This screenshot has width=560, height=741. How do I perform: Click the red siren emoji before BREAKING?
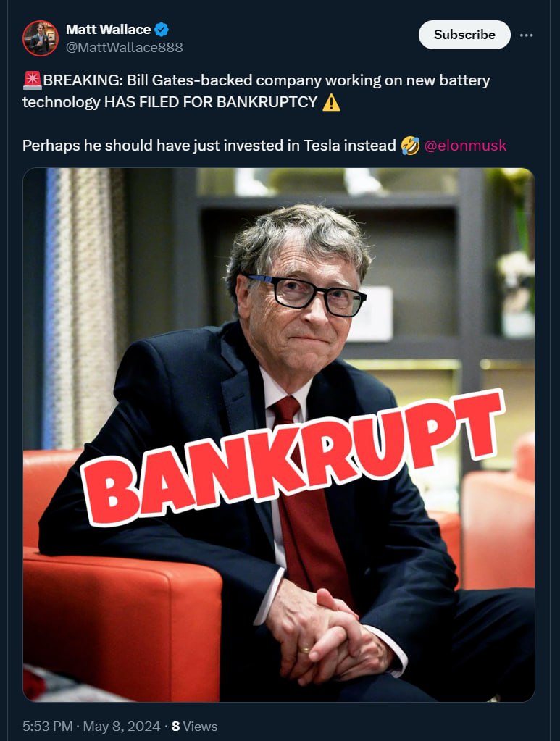(x=32, y=80)
